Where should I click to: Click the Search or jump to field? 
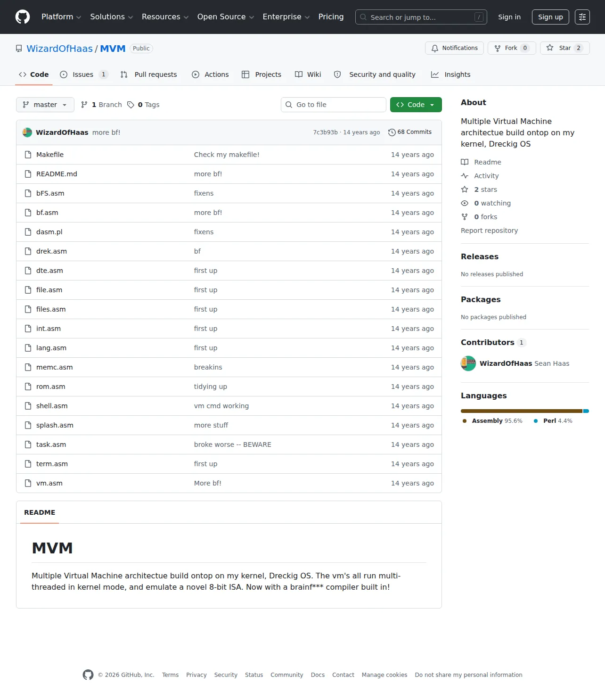pyautogui.click(x=421, y=17)
